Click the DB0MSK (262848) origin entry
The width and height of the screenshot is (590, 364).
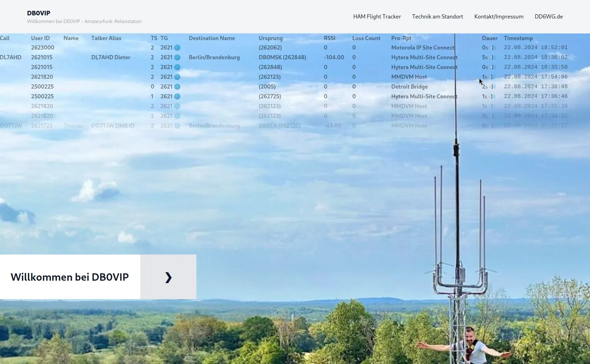click(x=282, y=58)
